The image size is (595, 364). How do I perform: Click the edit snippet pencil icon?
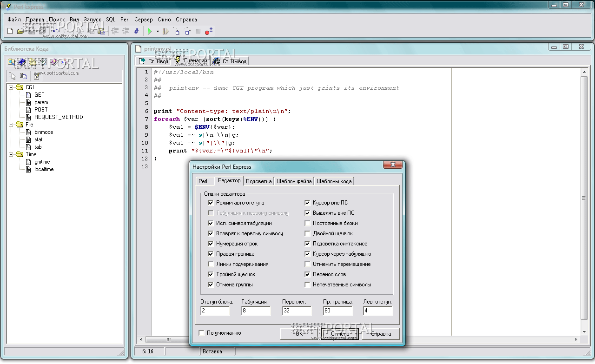click(x=37, y=76)
